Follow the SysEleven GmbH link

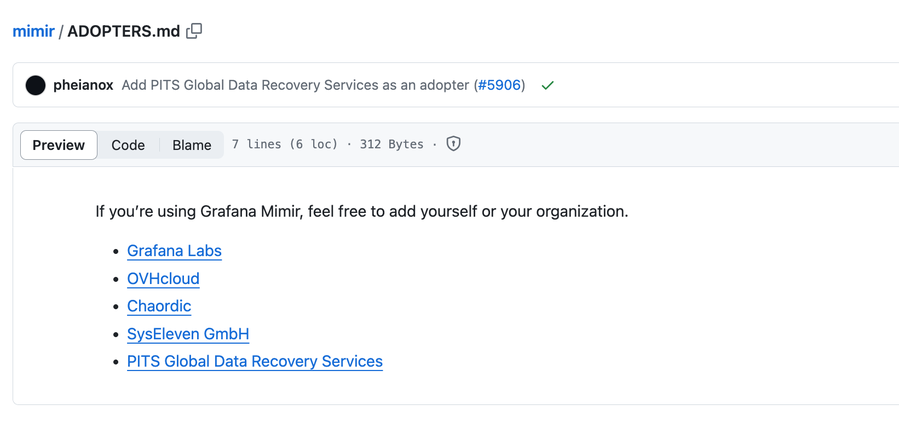[188, 334]
